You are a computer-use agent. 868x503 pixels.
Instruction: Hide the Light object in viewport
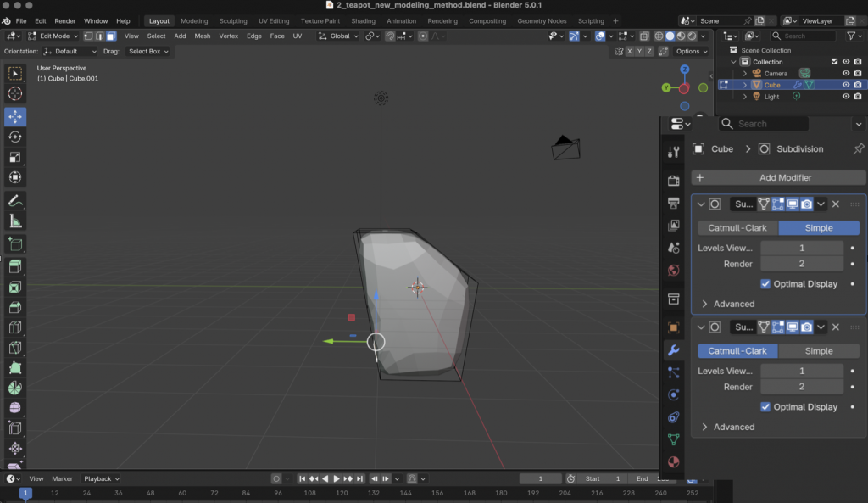845,97
